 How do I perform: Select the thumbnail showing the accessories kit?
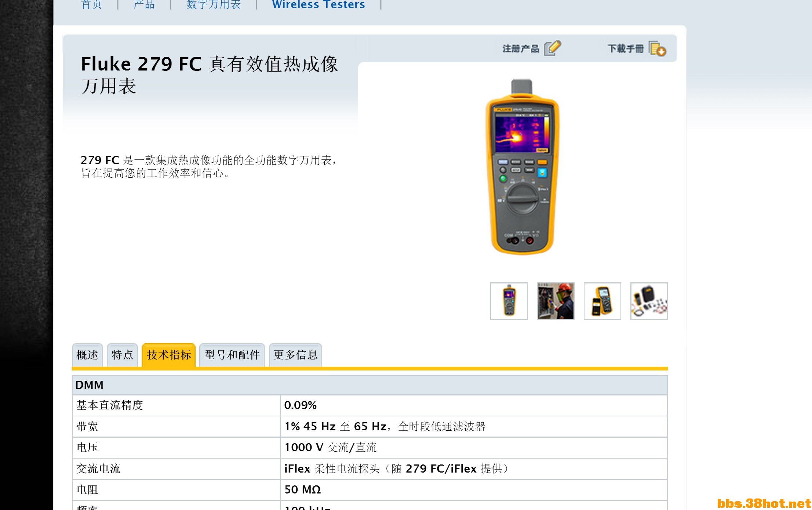pos(649,301)
